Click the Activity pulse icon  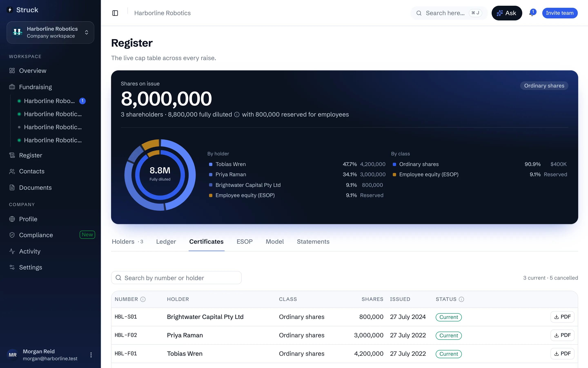pyautogui.click(x=12, y=251)
